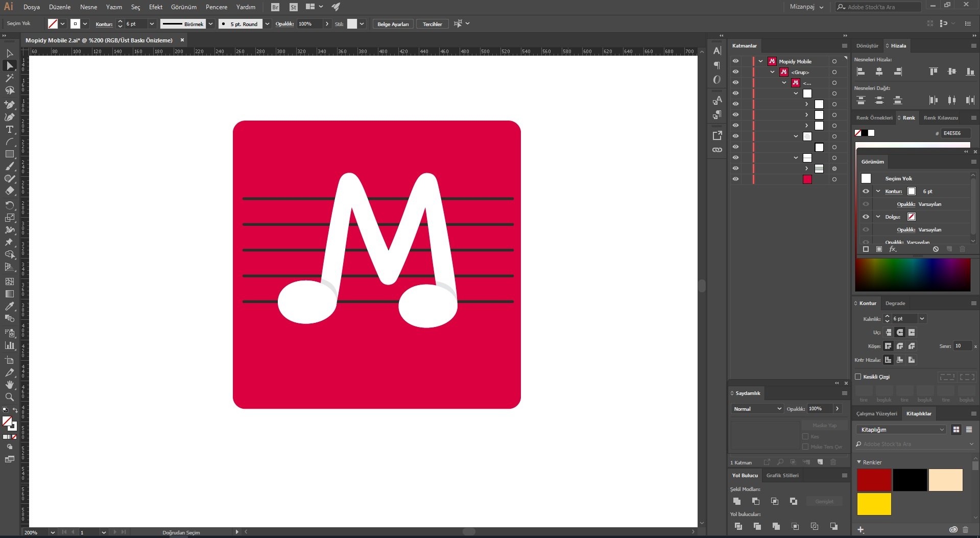Screen dimensions: 980x538
Task: Check the Kes checkbox in Saydamlık
Action: [x=805, y=436]
